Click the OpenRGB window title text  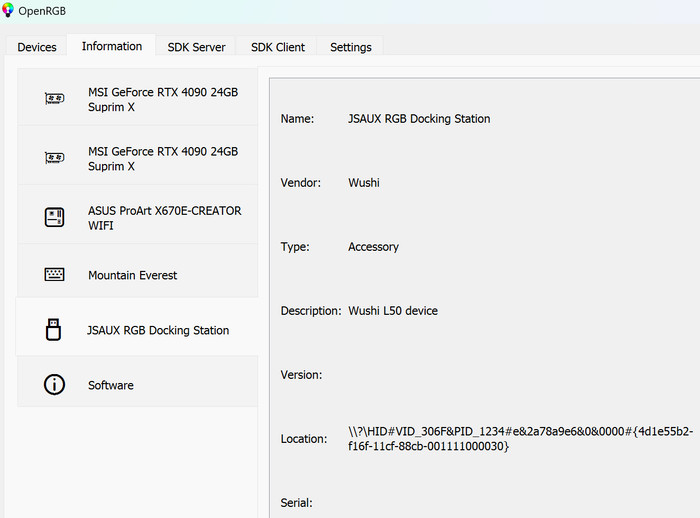[x=42, y=11]
